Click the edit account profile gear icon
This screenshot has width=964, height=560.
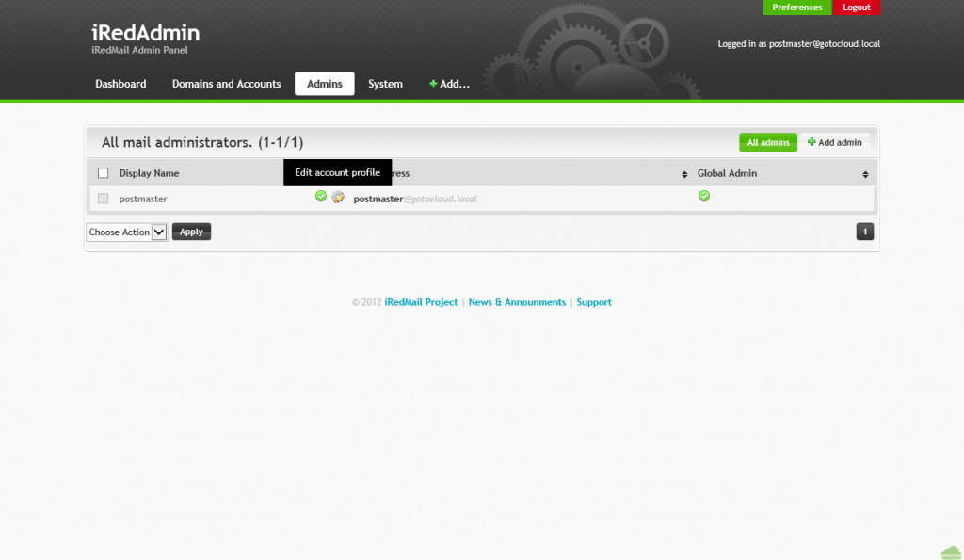pyautogui.click(x=338, y=197)
